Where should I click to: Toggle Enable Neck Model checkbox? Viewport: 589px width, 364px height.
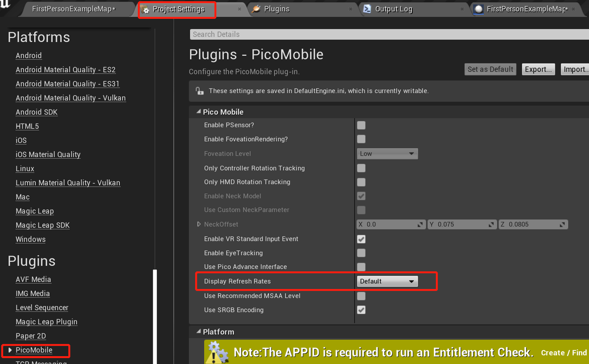(361, 196)
